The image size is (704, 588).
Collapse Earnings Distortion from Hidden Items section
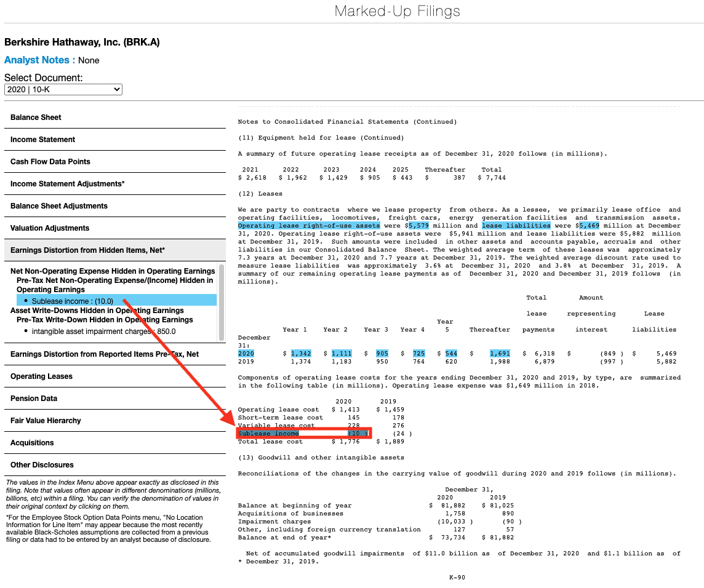pos(115,250)
